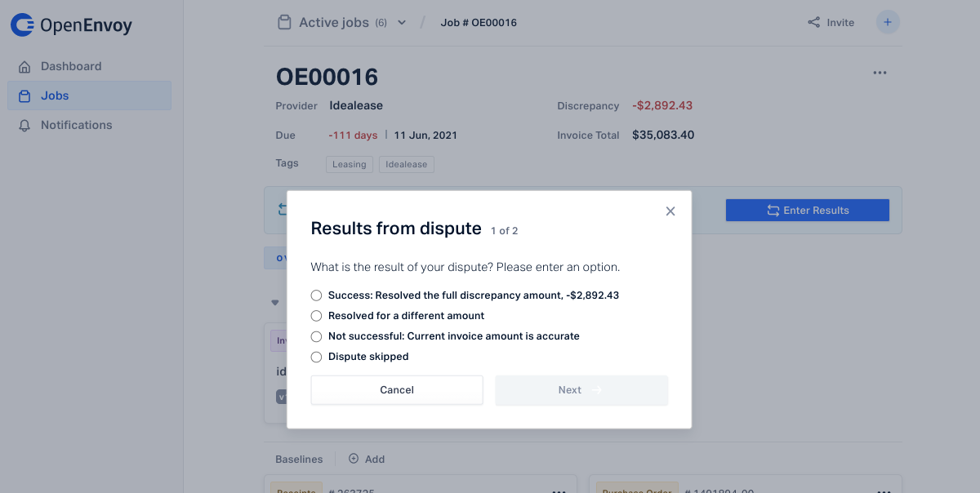Click the Next button in dialog
The image size is (980, 493).
pyautogui.click(x=581, y=390)
